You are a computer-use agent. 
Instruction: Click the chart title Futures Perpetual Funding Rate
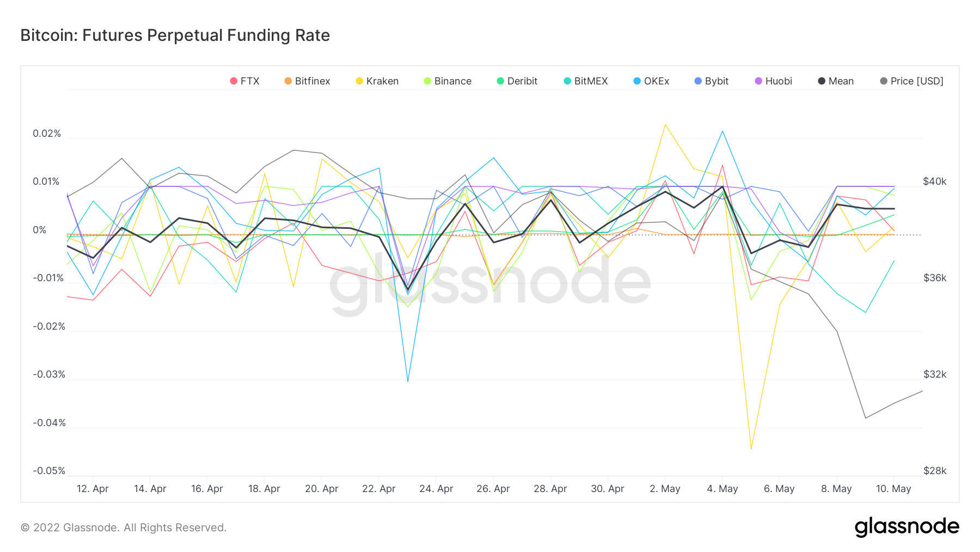coord(175,35)
